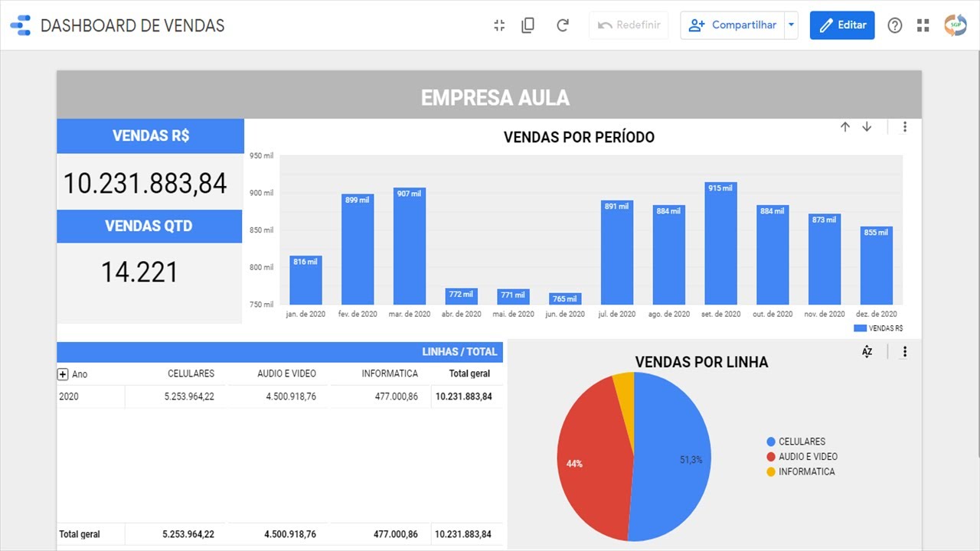Click the DASHBOARD DE VENDAS title
The height and width of the screenshot is (551, 980).
pos(132,25)
